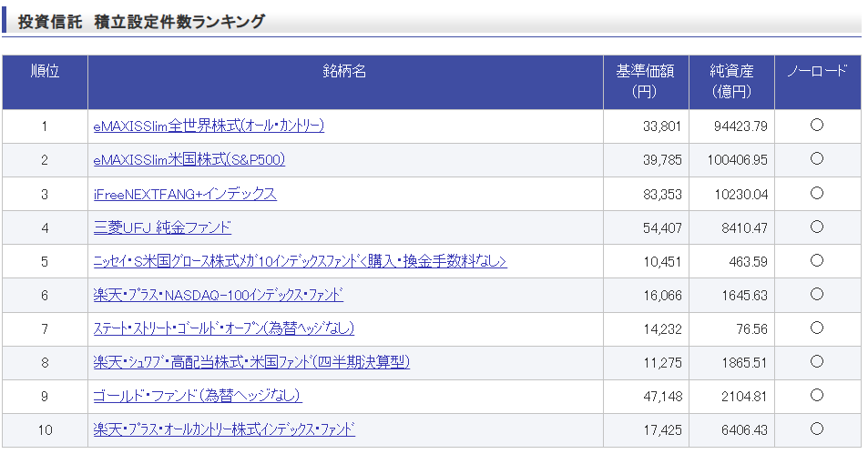The height and width of the screenshot is (454, 868).
Task: Click the 純資産(億円) column header
Action: (x=732, y=81)
